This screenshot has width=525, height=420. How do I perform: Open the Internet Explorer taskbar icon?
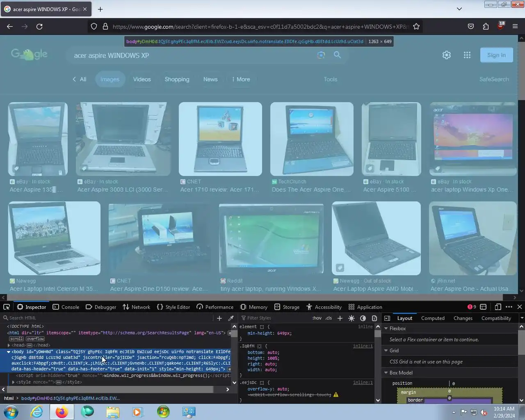pos(37,411)
